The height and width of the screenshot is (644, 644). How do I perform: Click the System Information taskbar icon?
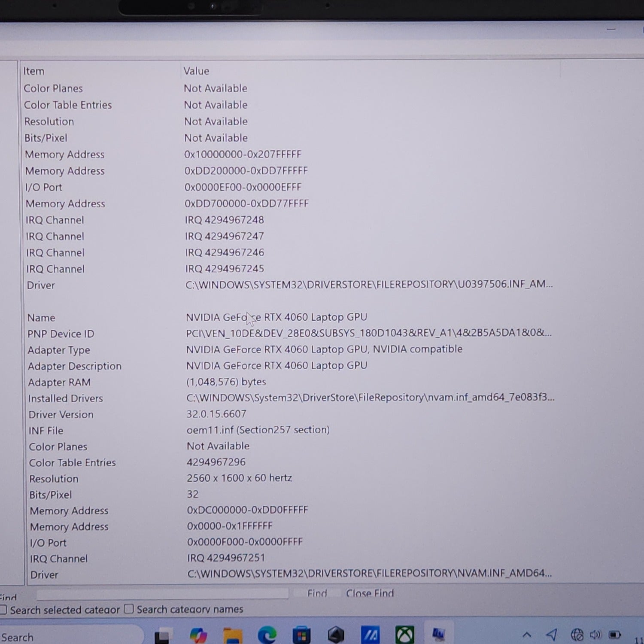pos(438,634)
